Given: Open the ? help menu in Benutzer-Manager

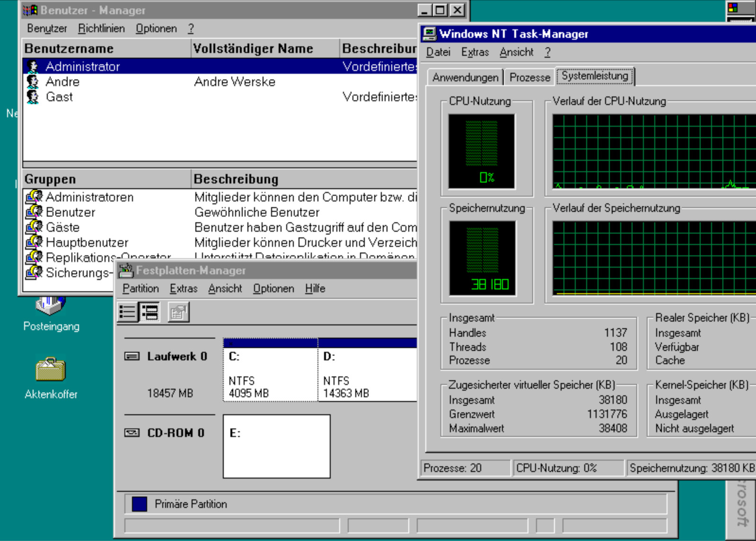Looking at the screenshot, I should click(191, 28).
